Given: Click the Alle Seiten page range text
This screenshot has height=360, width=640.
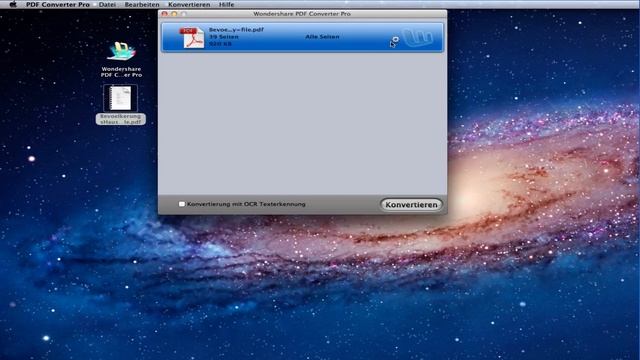Looking at the screenshot, I should 322,37.
